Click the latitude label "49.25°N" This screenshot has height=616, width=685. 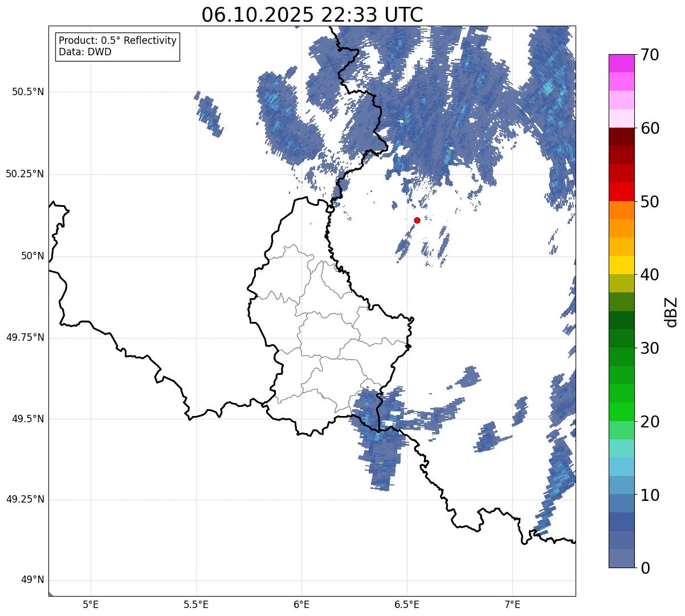[25, 499]
